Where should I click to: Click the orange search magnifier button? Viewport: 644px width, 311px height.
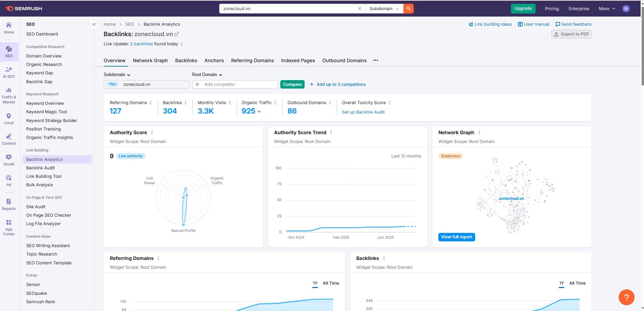click(409, 8)
